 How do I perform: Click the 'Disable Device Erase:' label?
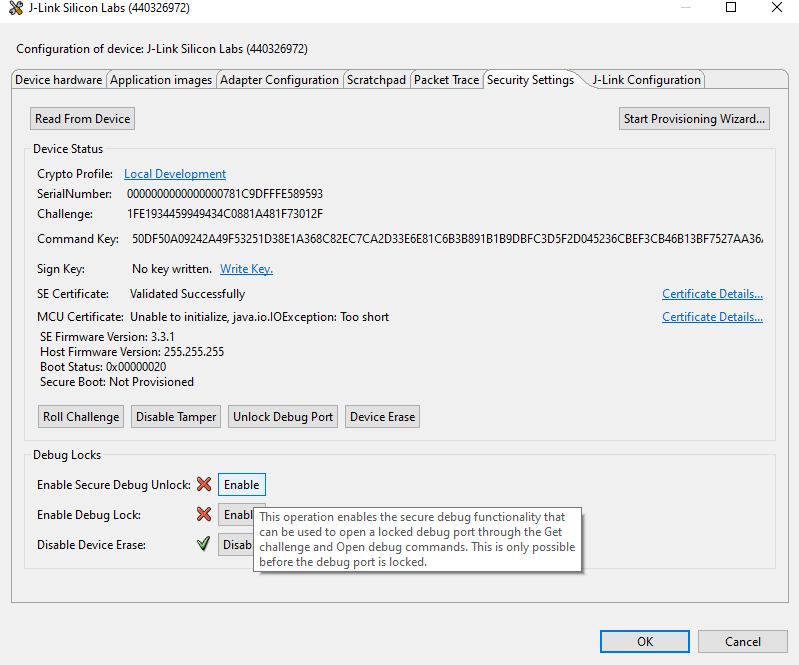click(x=91, y=545)
